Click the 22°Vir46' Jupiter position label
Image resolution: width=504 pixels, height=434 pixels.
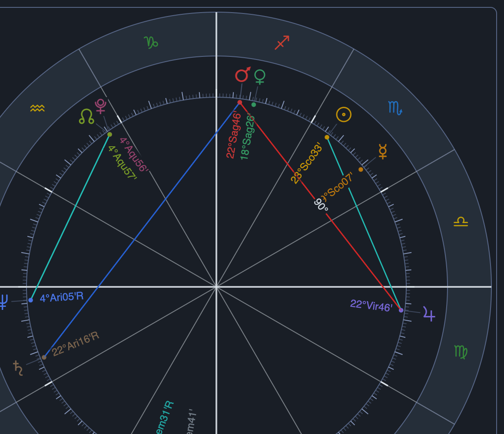(371, 306)
